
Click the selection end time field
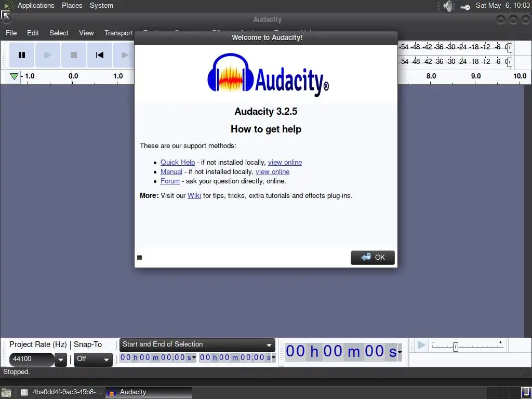coord(235,357)
